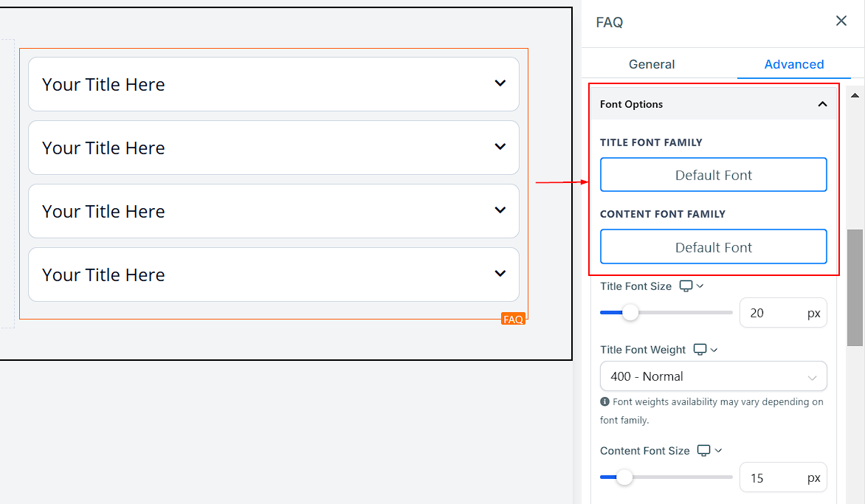Click the font weight info icon
This screenshot has height=504, width=865.
pos(605,402)
